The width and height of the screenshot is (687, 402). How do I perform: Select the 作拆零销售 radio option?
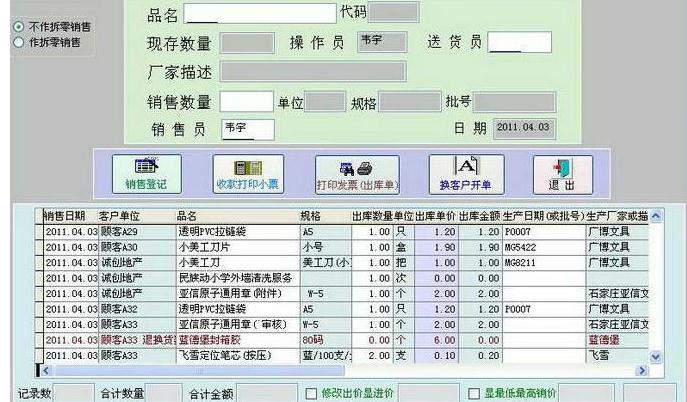(x=18, y=42)
